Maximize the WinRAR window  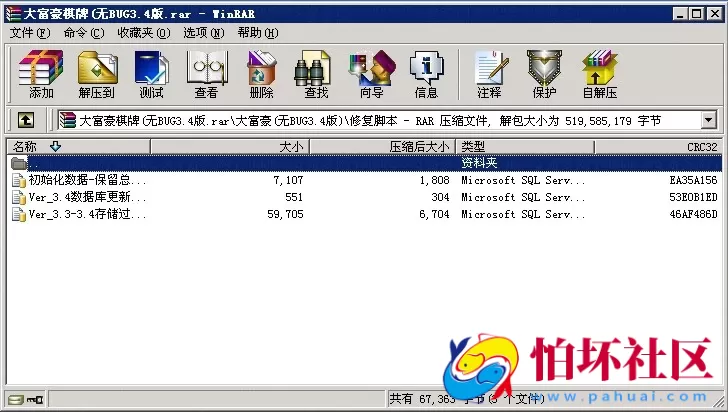tap(696, 14)
